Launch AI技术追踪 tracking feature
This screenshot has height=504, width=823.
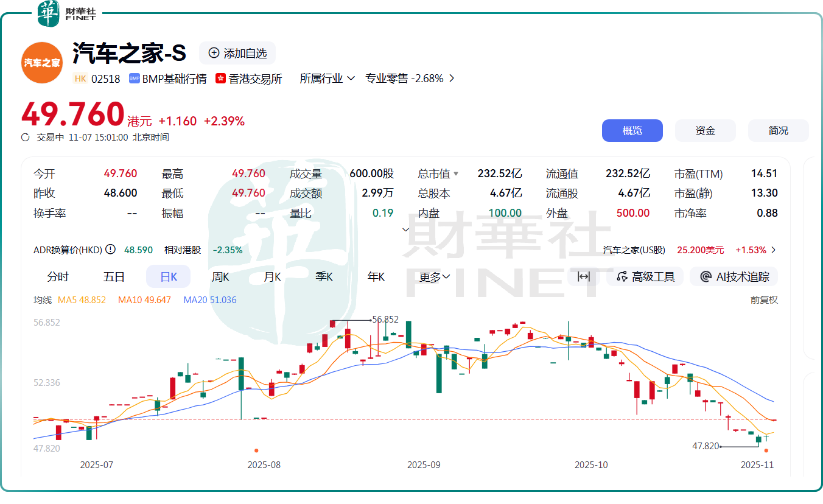pyautogui.click(x=734, y=276)
